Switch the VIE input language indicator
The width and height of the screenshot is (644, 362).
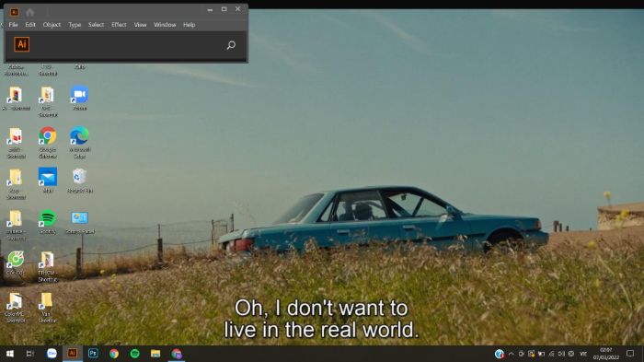tap(583, 354)
